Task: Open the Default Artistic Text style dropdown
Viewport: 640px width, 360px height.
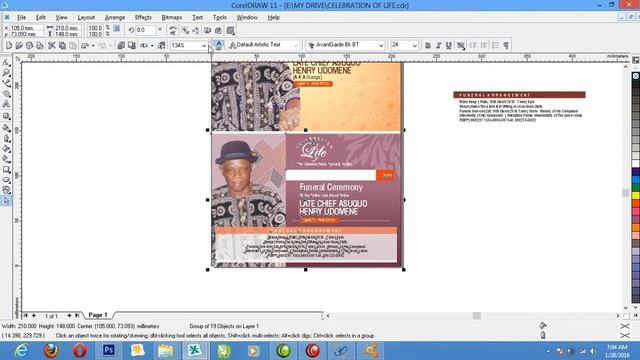Action: 296,45
